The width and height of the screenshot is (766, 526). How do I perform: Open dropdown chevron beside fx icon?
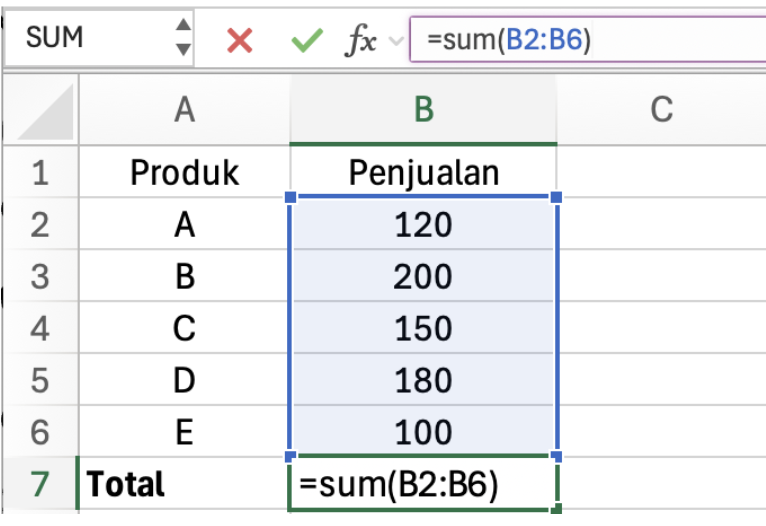pyautogui.click(x=395, y=41)
